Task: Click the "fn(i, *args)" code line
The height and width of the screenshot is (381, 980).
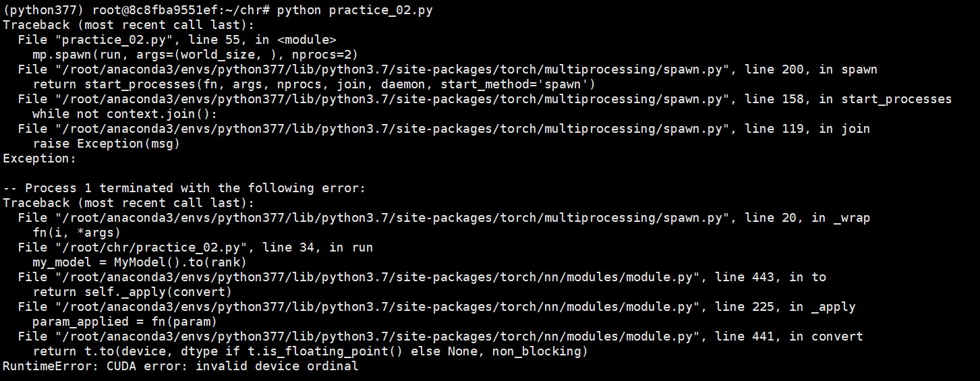Action: point(76,233)
